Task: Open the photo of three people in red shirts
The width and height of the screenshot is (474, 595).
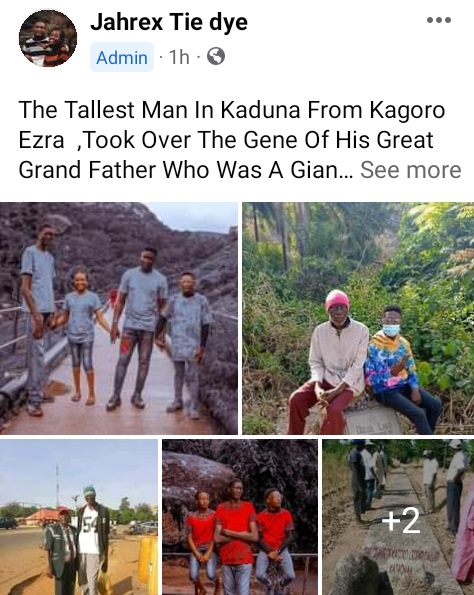Action: point(240,517)
